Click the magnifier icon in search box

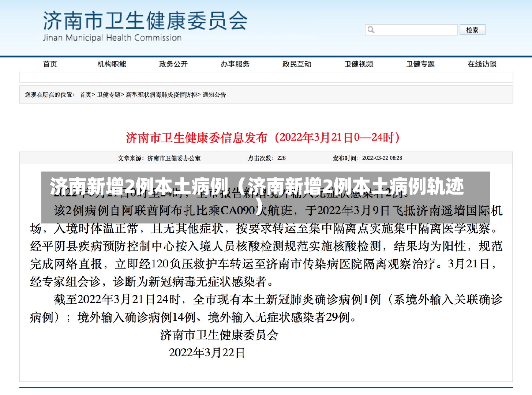click(371, 30)
